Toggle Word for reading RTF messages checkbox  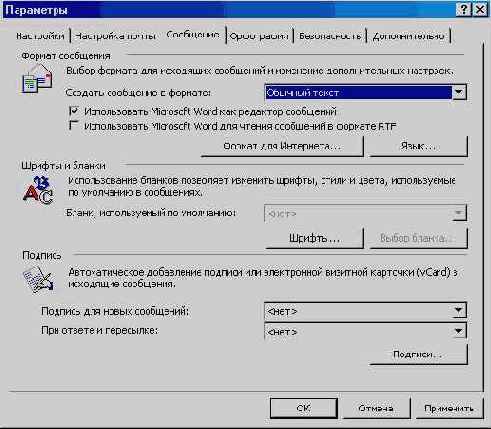[73, 126]
